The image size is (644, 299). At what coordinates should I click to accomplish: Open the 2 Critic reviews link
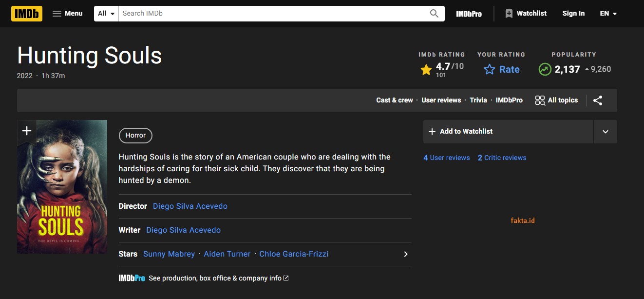coord(502,158)
